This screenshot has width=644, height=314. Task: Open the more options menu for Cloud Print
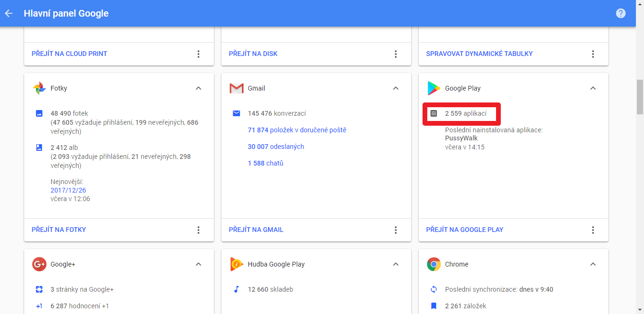coord(199,54)
